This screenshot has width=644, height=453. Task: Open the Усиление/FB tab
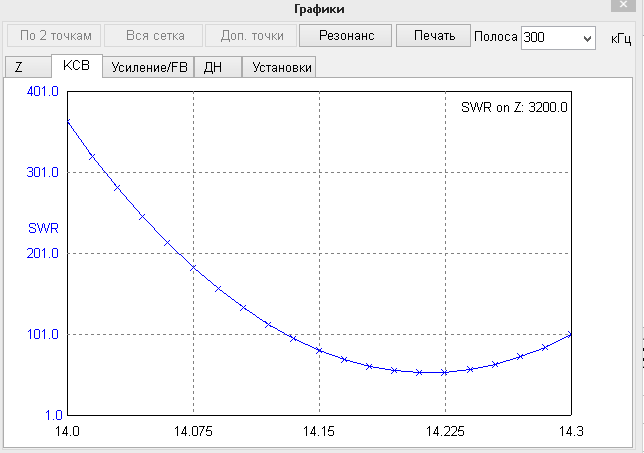(x=147, y=68)
